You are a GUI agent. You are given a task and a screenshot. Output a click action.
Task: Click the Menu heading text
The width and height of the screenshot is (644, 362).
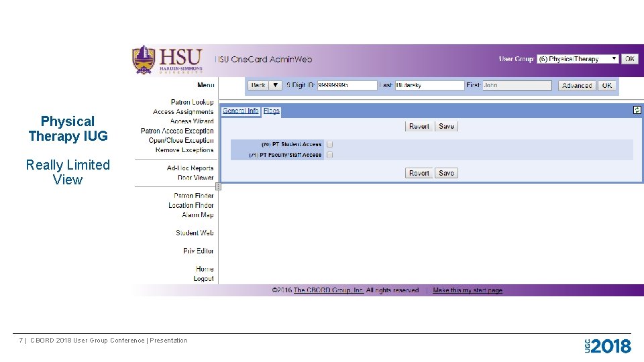[x=206, y=85]
